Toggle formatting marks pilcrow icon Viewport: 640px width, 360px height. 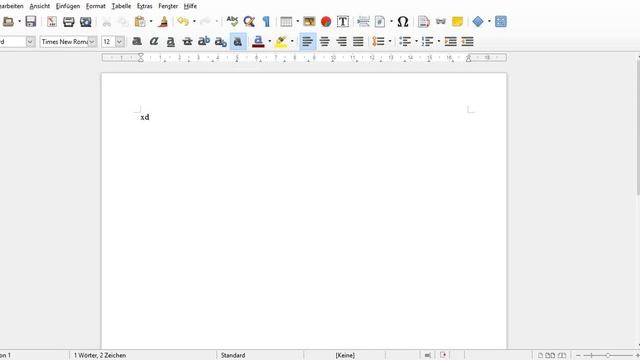point(266,22)
